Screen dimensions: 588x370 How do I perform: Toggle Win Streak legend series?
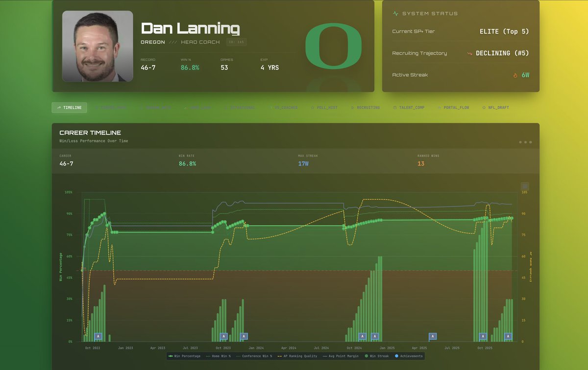pos(376,356)
